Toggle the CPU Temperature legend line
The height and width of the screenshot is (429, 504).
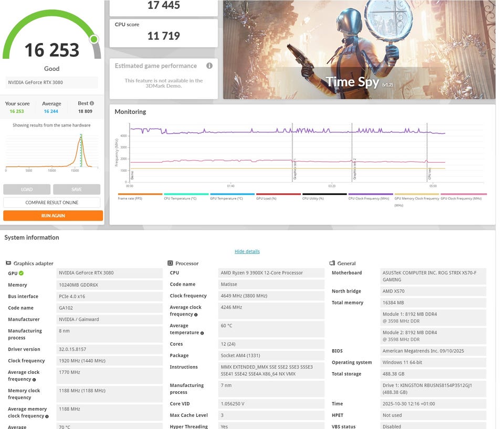(x=186, y=196)
